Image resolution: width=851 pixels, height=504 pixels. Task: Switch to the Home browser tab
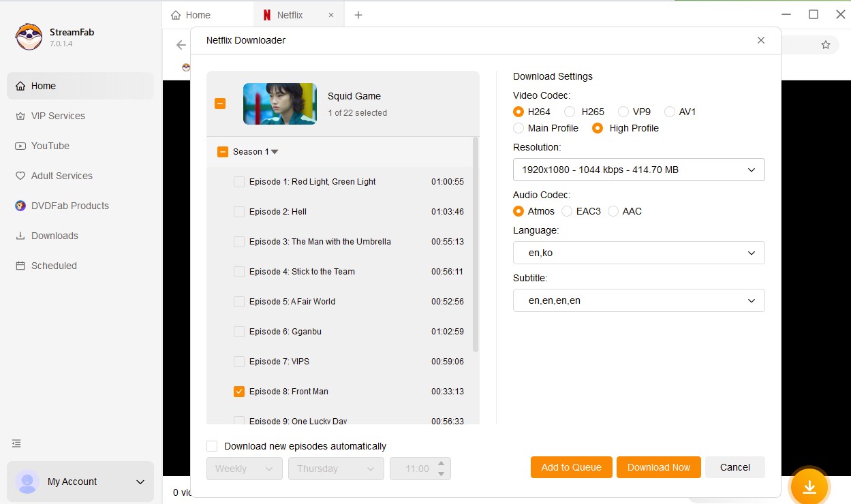tap(197, 14)
